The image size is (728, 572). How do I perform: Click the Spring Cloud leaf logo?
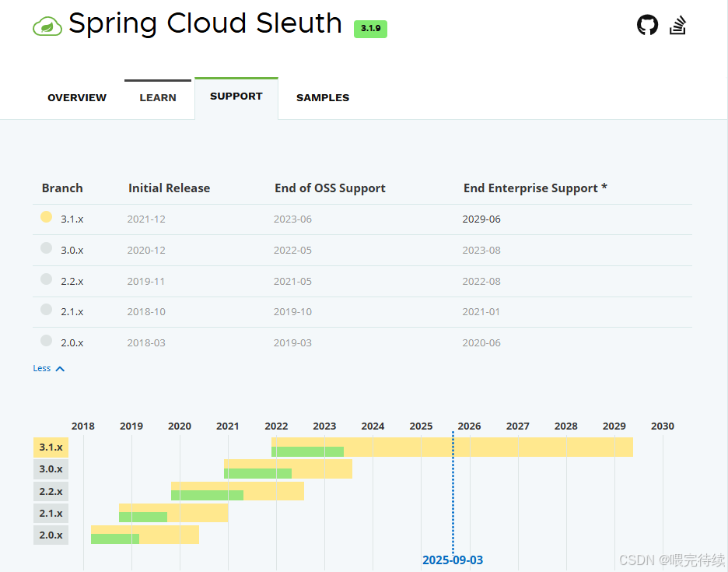point(47,26)
